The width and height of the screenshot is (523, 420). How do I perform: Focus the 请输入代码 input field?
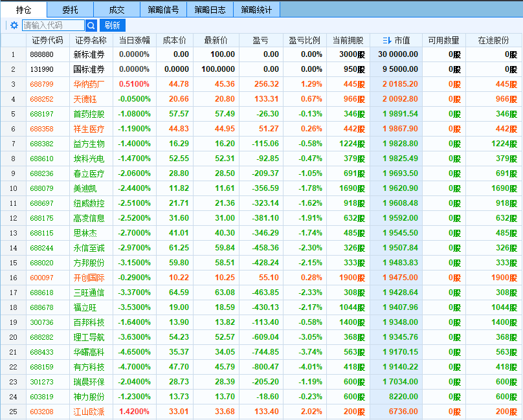(x=53, y=25)
